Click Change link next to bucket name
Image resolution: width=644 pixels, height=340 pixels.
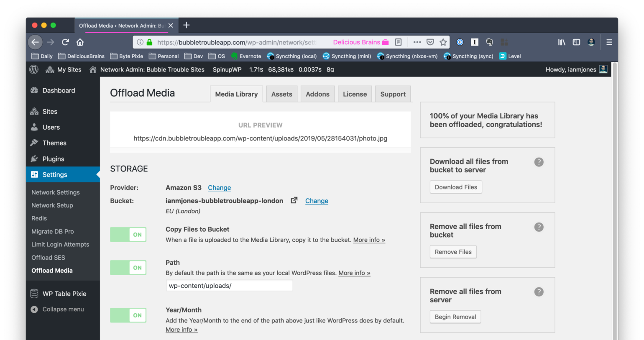317,201
